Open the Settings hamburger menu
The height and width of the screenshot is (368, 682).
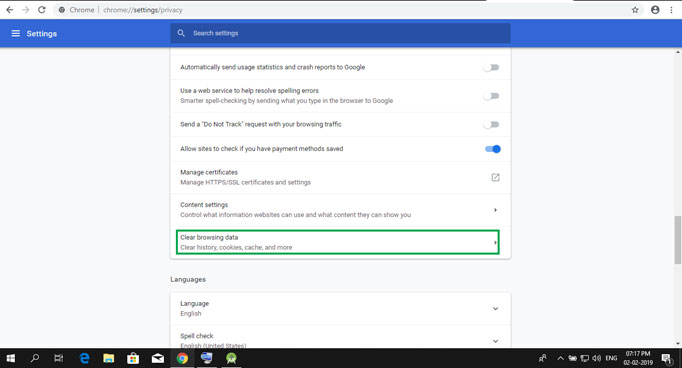16,33
